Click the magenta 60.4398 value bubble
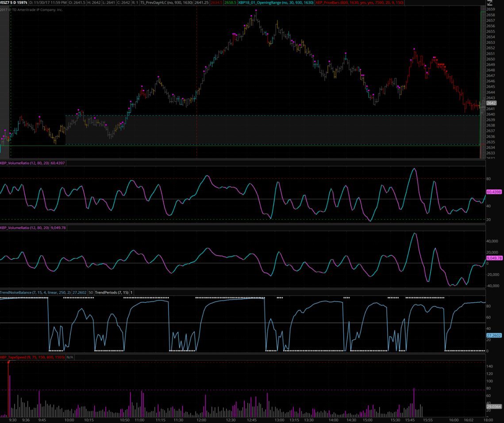This screenshot has width=504, height=423. (x=494, y=192)
